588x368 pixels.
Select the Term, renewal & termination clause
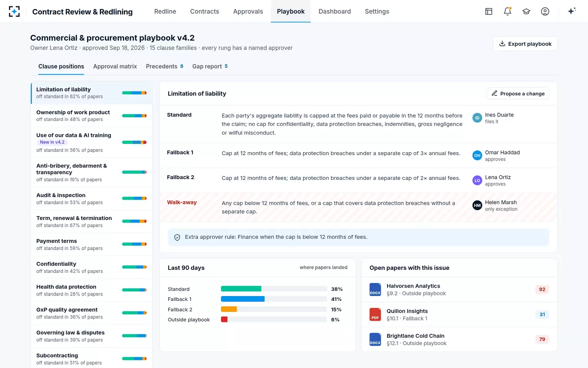tap(91, 222)
